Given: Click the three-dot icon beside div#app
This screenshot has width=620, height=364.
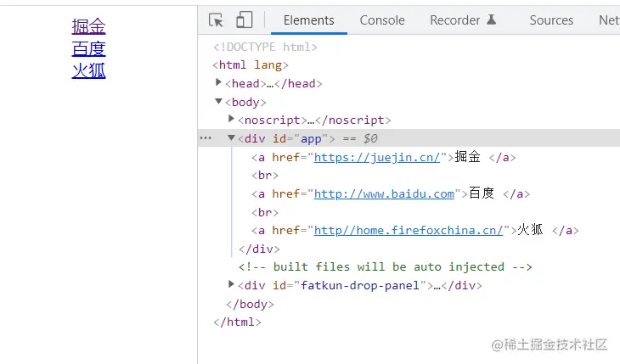Looking at the screenshot, I should (x=206, y=138).
